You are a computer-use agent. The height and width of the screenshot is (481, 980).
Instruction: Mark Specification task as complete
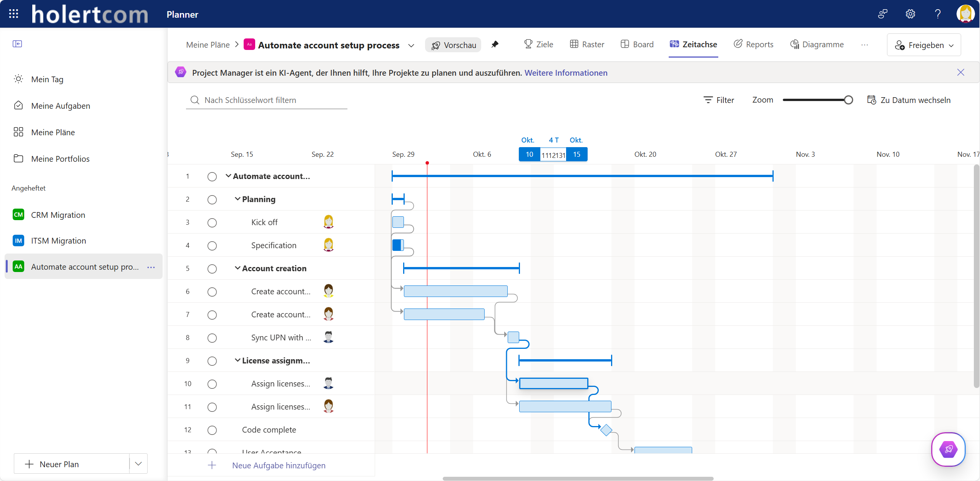[x=212, y=246]
